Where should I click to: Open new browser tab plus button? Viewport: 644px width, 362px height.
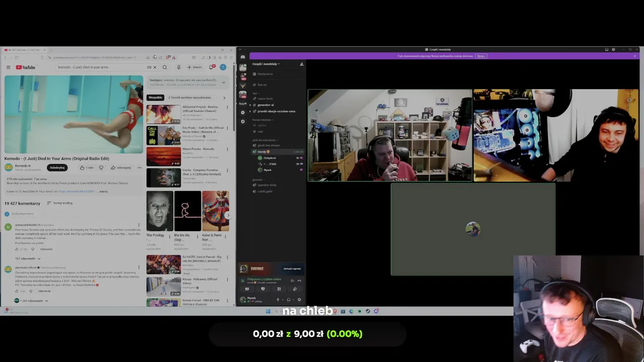tap(51, 50)
